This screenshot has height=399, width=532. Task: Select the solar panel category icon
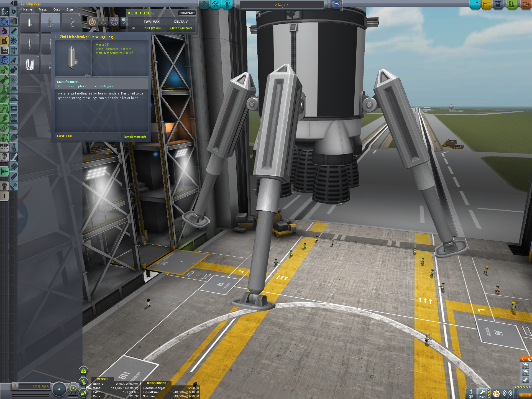[14, 167]
